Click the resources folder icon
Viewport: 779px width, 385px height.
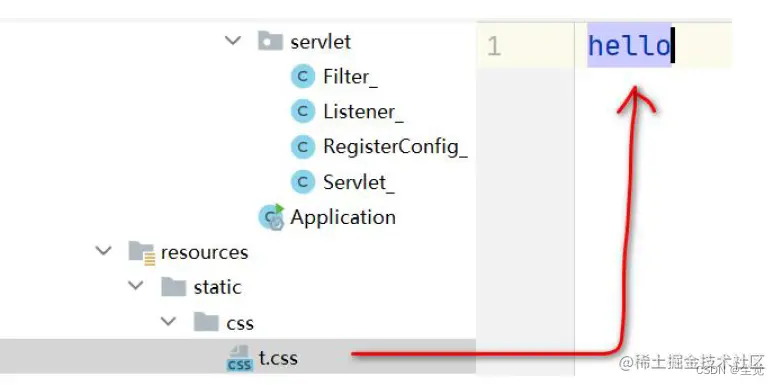tap(142, 253)
